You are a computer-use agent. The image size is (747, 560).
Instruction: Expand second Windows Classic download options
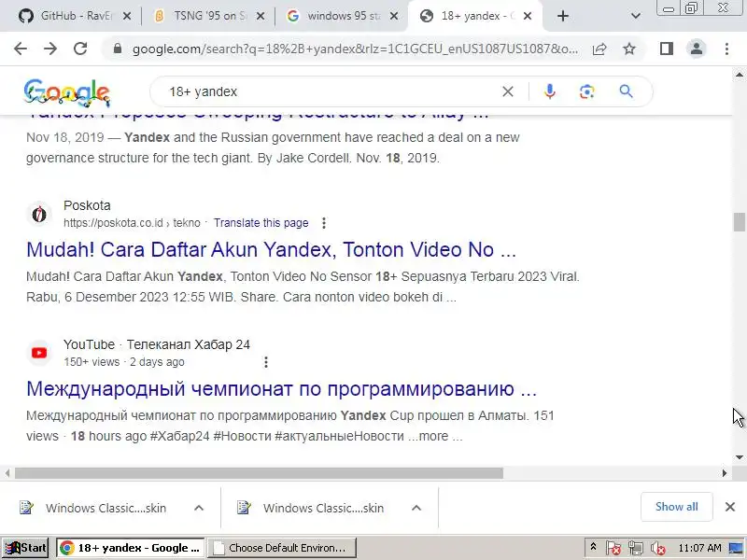coord(416,508)
